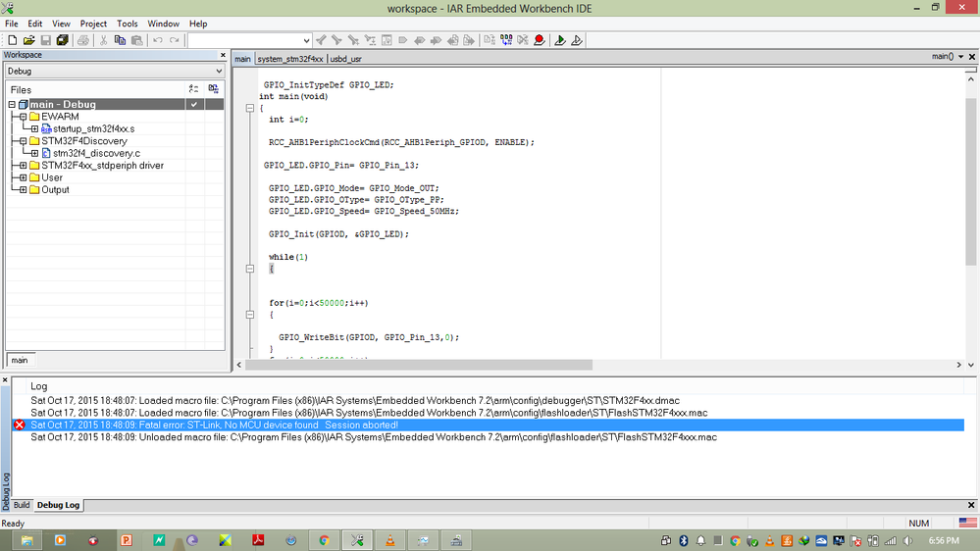The height and width of the screenshot is (551, 980).
Task: Collapse the main - Debug project node
Action: click(12, 104)
